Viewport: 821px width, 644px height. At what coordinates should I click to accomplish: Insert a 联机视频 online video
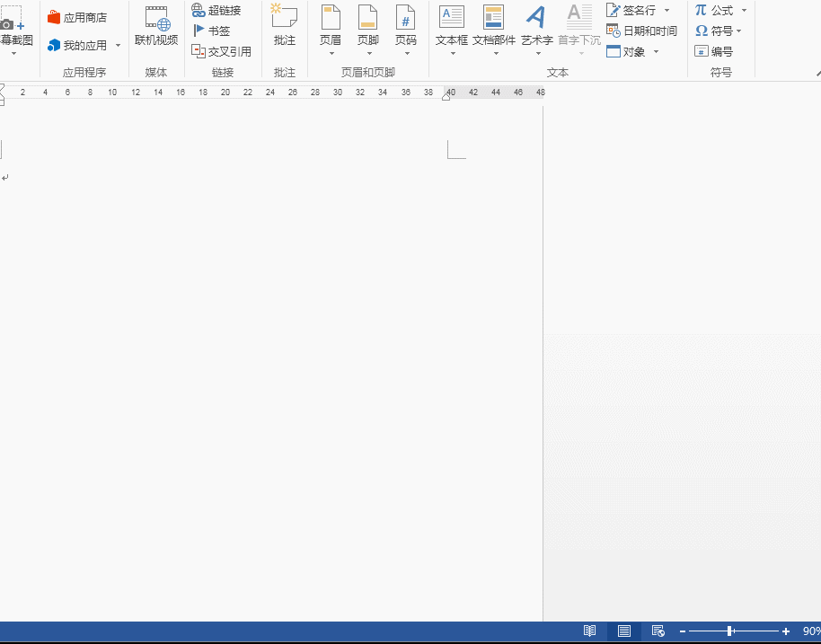tap(156, 25)
